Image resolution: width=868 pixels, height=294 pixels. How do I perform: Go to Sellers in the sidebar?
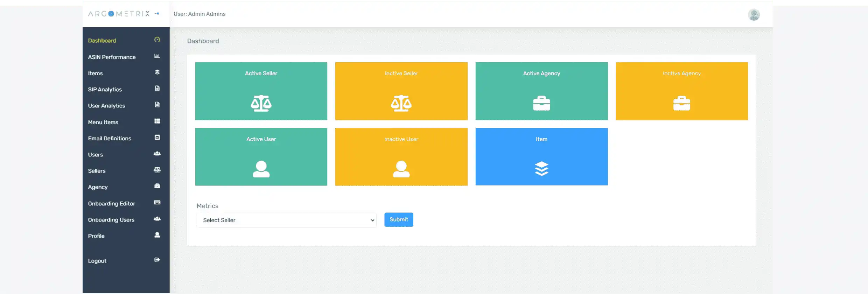point(97,171)
